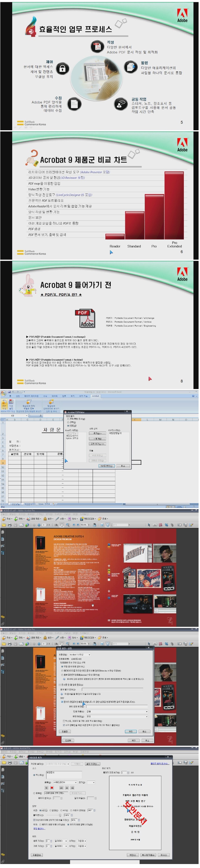Click 작성하여 전자 메일로 첨부 ribbon icon

click(x=29, y=404)
